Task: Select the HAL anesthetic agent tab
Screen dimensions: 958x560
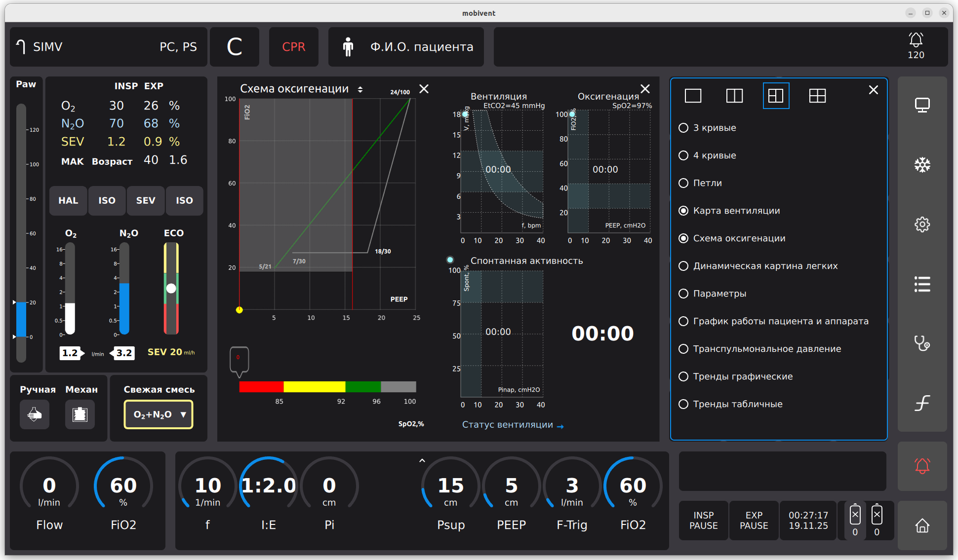Action: click(x=68, y=201)
